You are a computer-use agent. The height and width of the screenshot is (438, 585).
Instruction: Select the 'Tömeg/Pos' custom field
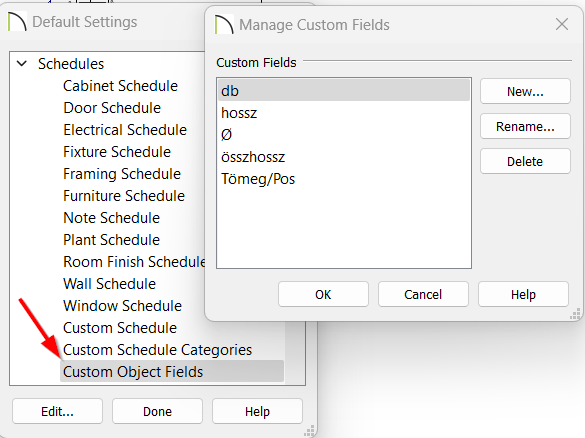click(x=344, y=179)
